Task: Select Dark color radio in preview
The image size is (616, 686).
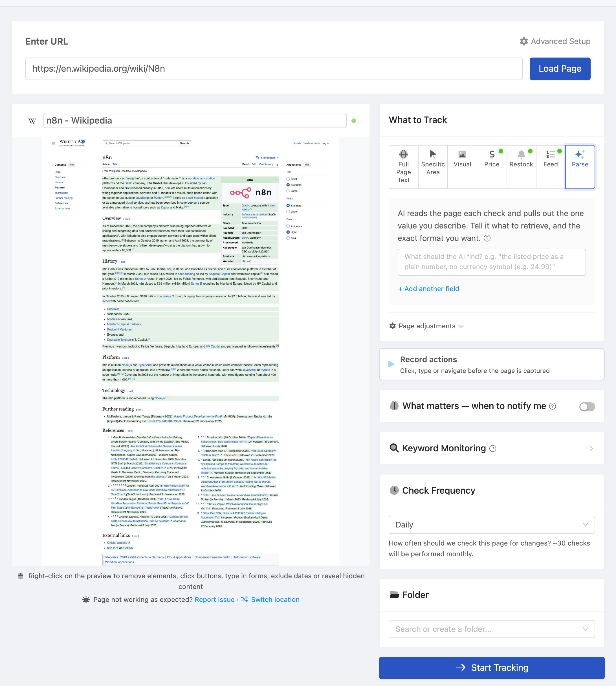Action: click(288, 238)
